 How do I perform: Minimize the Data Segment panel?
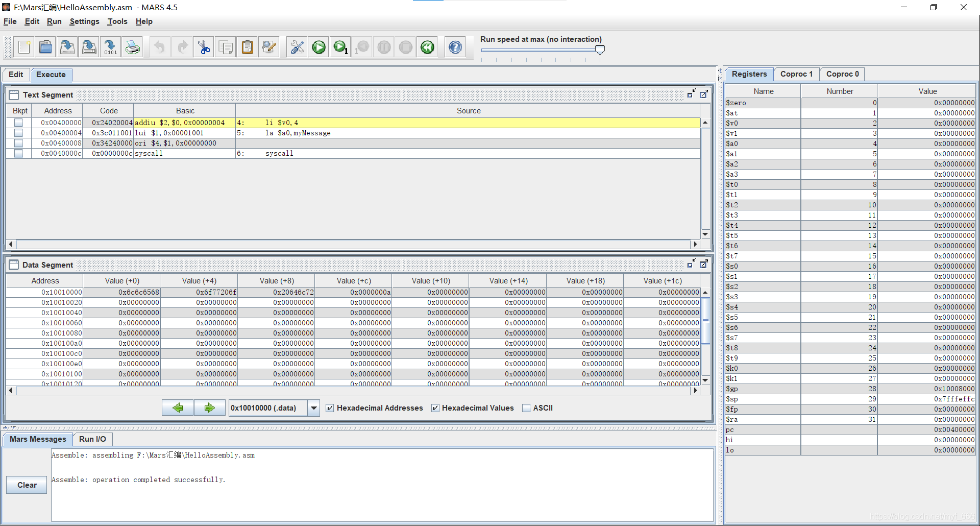tap(692, 264)
